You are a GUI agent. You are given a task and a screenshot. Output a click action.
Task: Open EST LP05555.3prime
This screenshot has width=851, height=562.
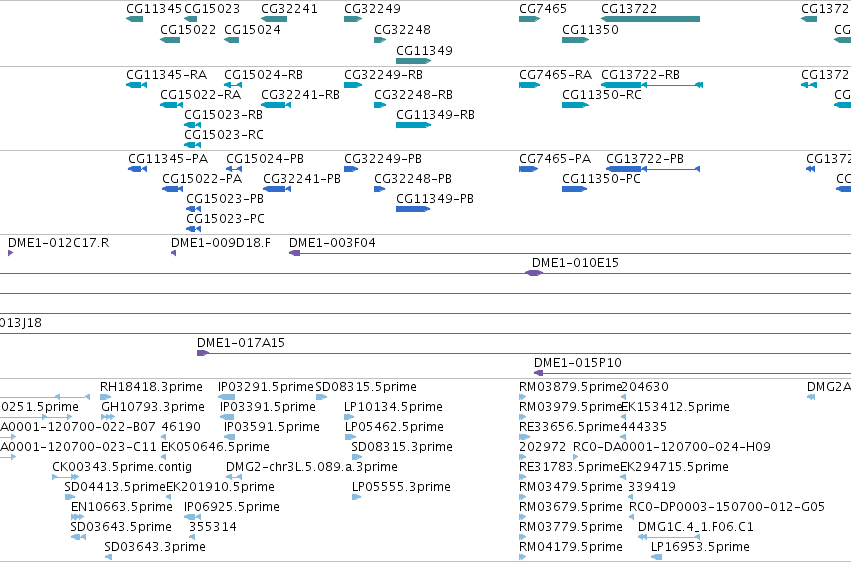pos(401,487)
